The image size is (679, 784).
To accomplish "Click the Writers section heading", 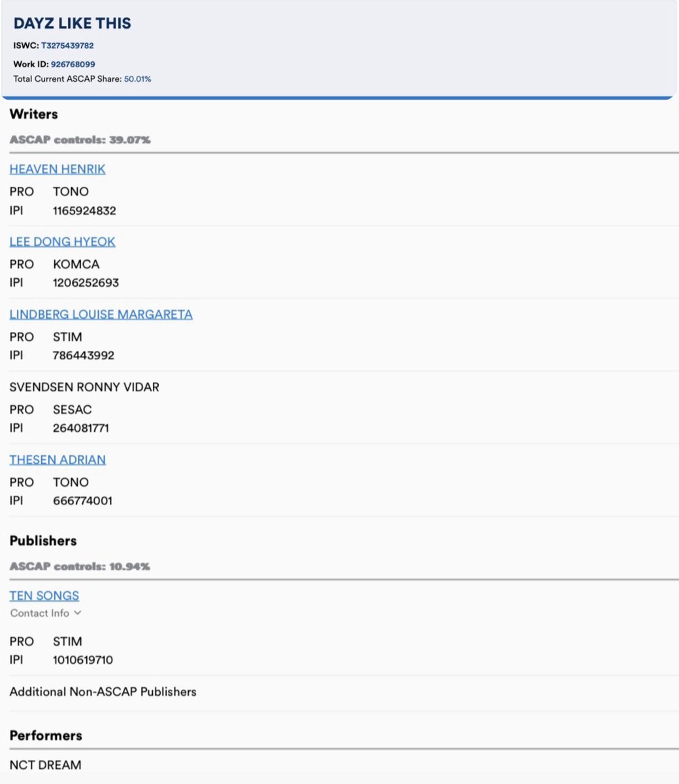I will [34, 114].
